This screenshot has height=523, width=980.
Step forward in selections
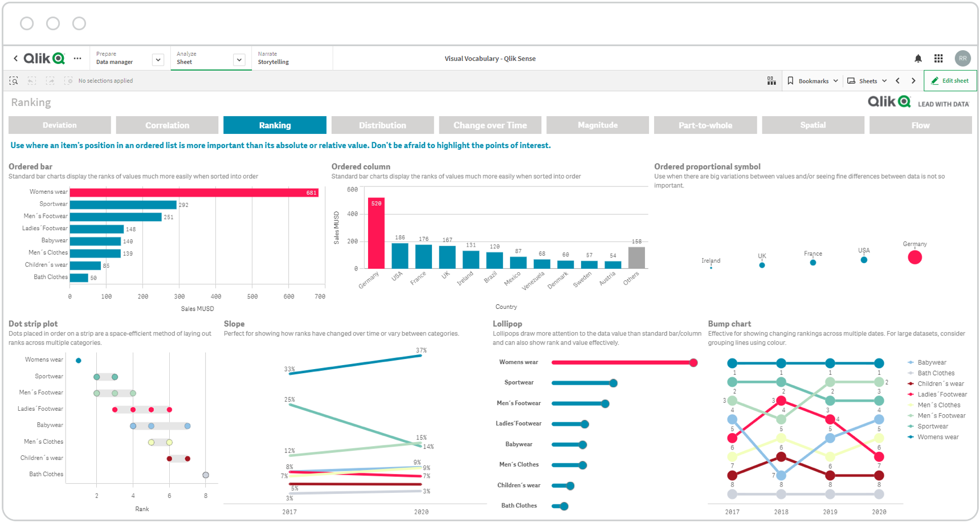coord(50,81)
